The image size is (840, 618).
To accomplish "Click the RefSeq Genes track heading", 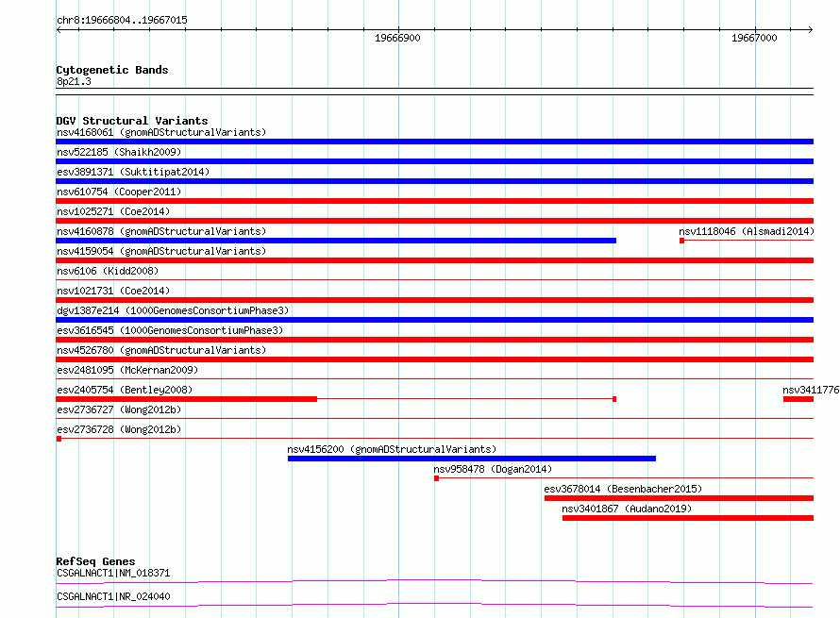I will click(95, 561).
